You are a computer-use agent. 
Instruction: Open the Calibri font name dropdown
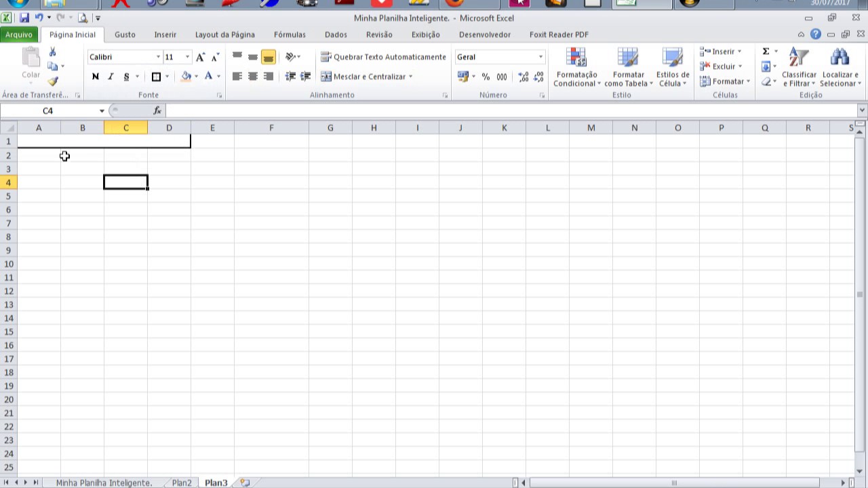click(x=158, y=57)
